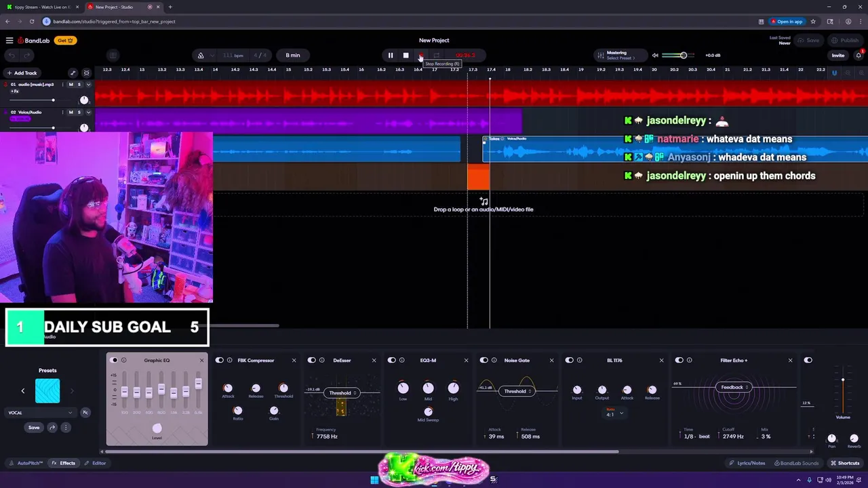Click the Publish button
Viewport: 868px width, 488px height.
845,40
